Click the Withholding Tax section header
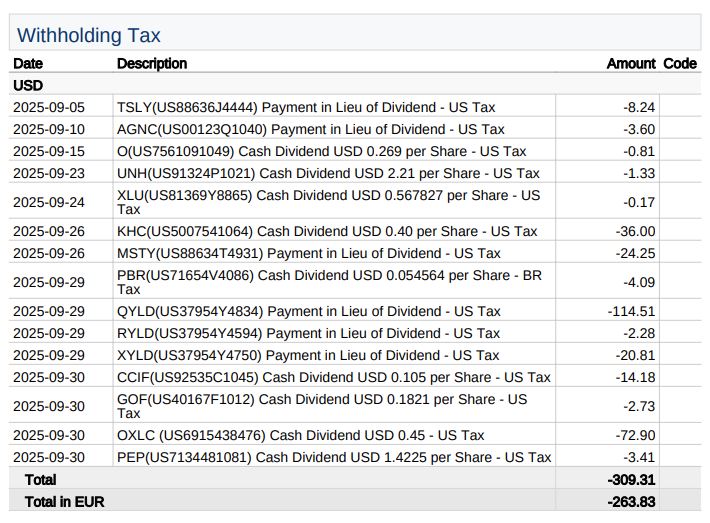710x523 pixels. coord(89,36)
